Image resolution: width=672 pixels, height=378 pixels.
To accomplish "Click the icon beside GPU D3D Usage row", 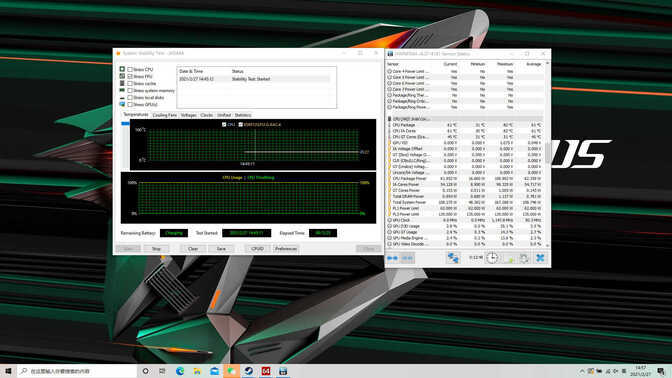I will point(390,226).
